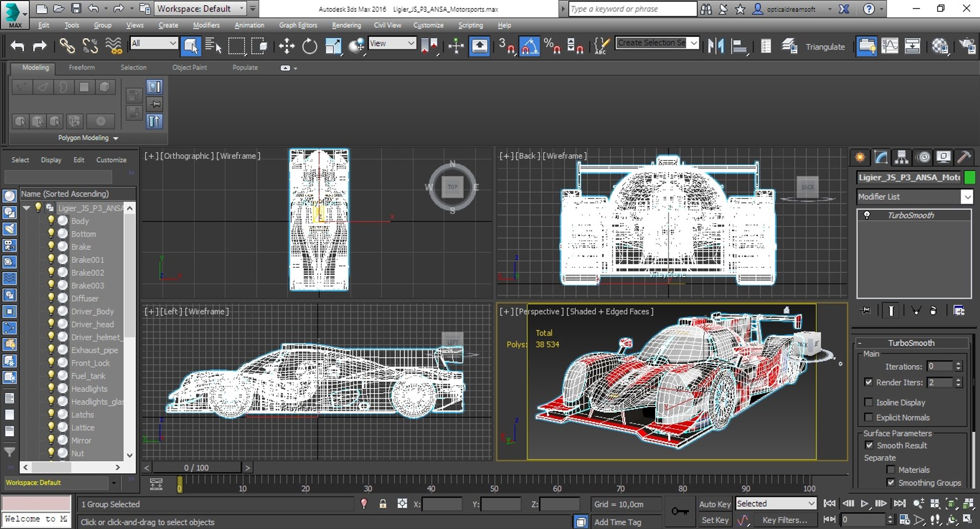Click the Unlink Selection icon
This screenshot has width=980, height=529.
tap(90, 46)
